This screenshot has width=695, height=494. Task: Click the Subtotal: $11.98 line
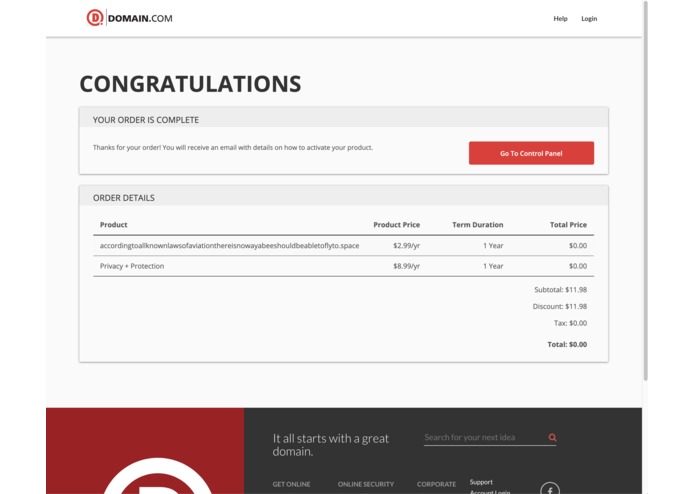tap(560, 290)
